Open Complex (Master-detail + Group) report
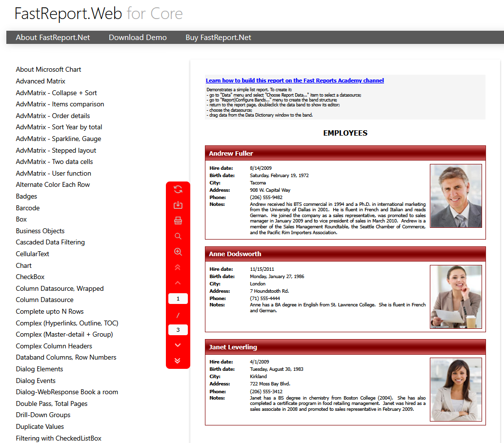The image size is (504, 443). pyautogui.click(x=64, y=334)
